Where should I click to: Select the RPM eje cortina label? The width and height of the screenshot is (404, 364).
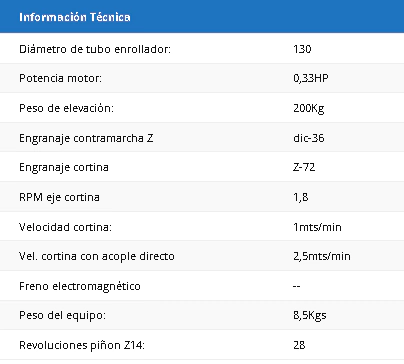(x=59, y=197)
